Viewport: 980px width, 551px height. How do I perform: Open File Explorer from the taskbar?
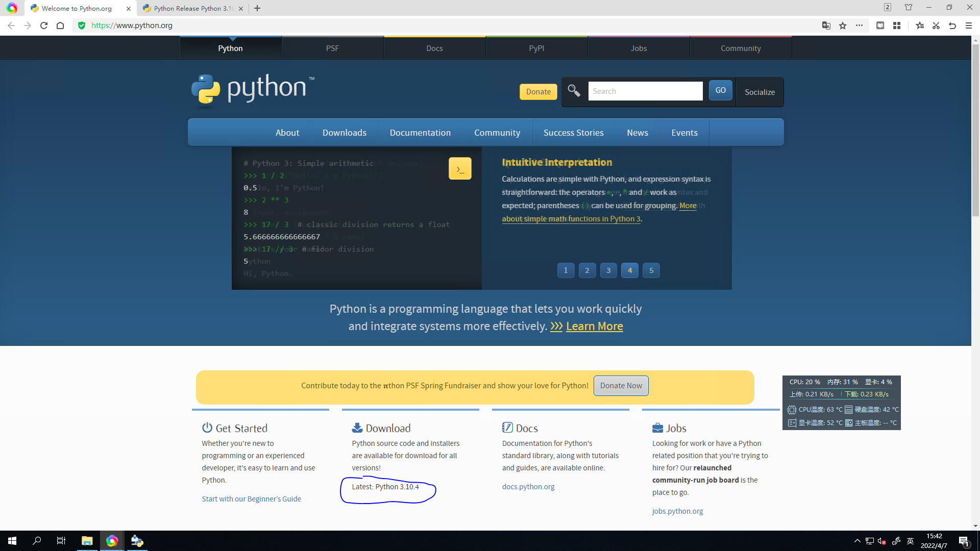coord(87,541)
